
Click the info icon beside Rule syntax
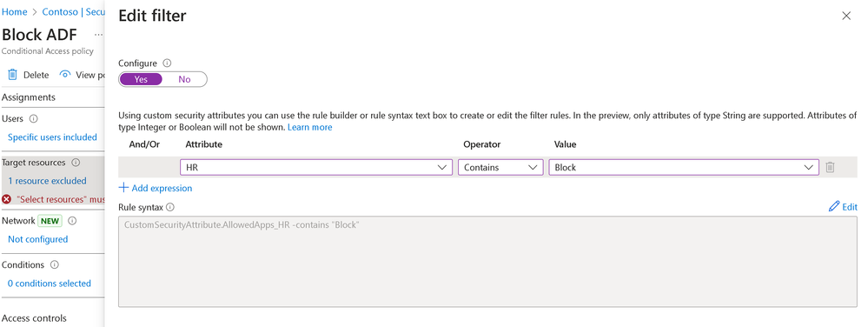tap(170, 207)
